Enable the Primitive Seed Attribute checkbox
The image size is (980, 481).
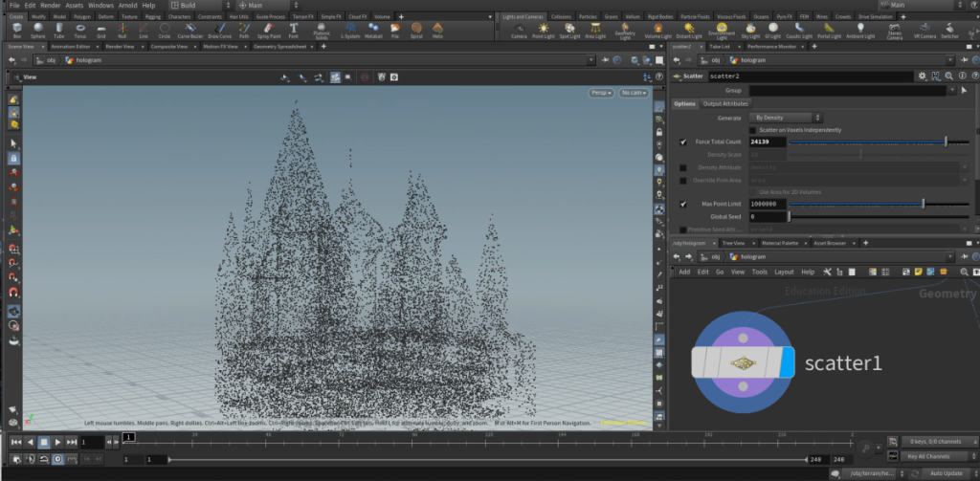683,230
